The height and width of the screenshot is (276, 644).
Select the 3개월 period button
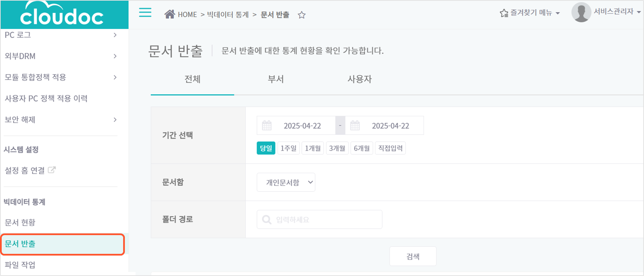click(337, 148)
